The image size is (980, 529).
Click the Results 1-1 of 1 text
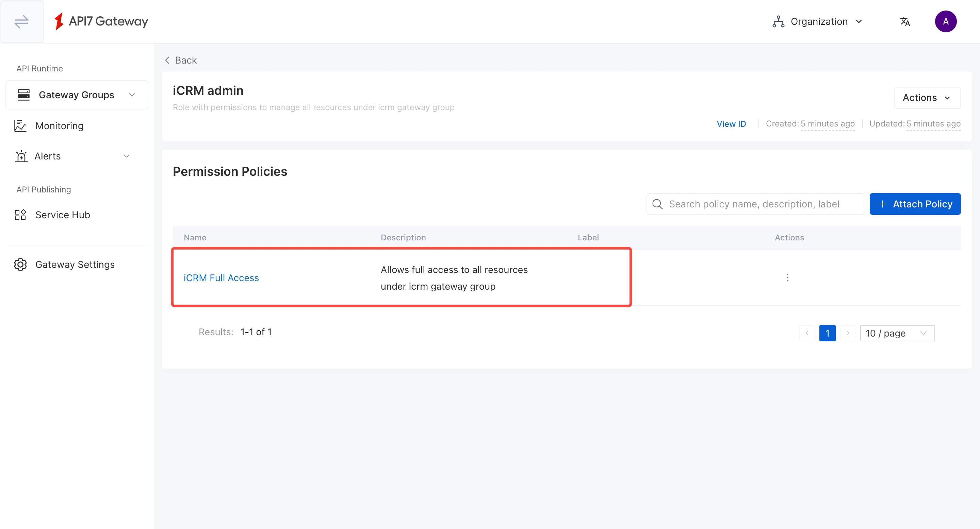pyautogui.click(x=235, y=332)
